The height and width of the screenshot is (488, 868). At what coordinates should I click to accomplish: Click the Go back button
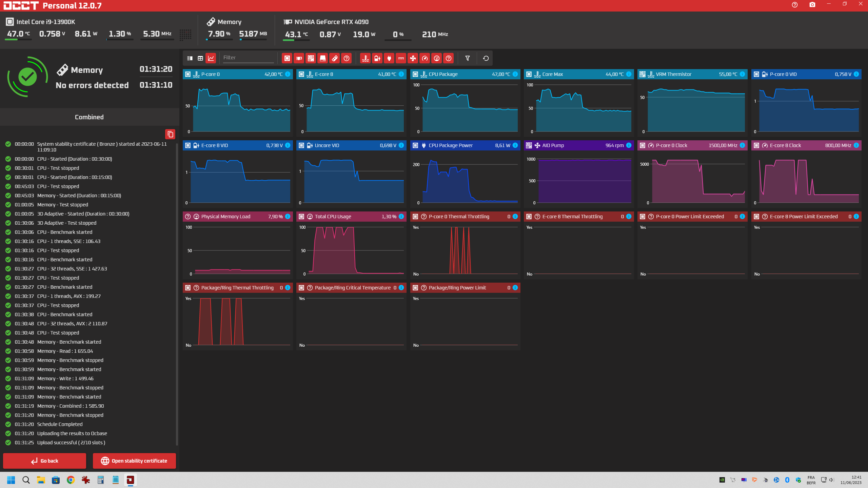pyautogui.click(x=44, y=461)
